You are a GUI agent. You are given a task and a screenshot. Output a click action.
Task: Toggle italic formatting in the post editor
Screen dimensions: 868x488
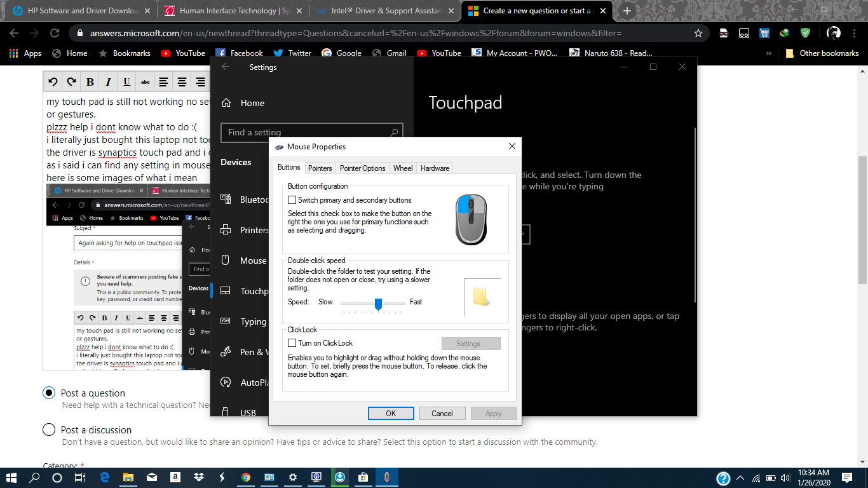(x=108, y=82)
